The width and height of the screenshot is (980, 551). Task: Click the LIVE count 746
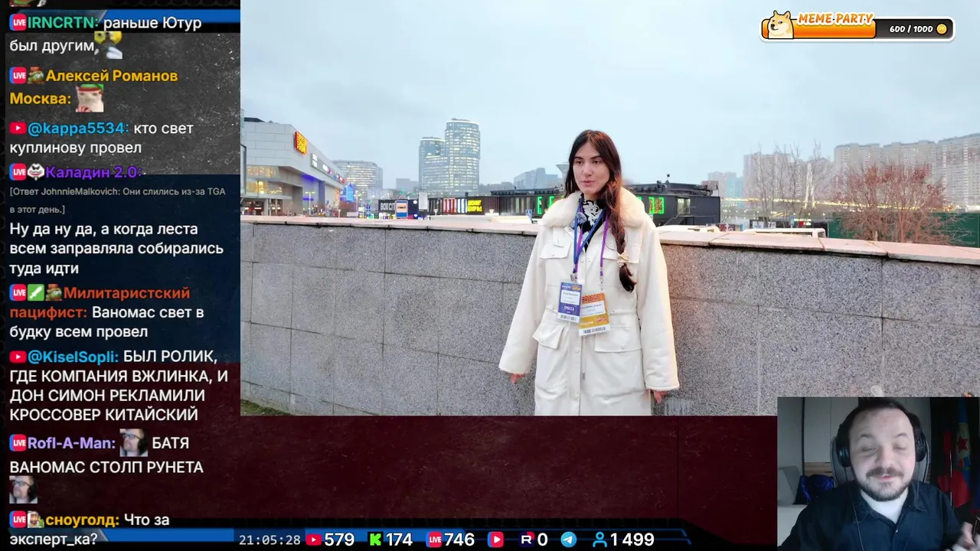[459, 540]
